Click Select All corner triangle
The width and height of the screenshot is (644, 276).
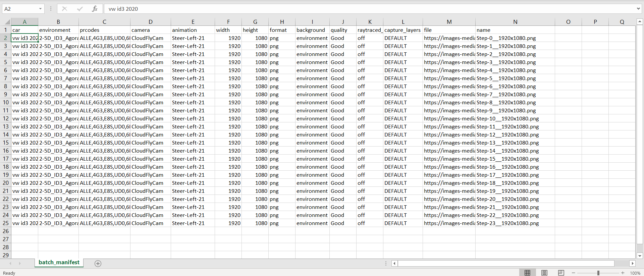click(7, 22)
